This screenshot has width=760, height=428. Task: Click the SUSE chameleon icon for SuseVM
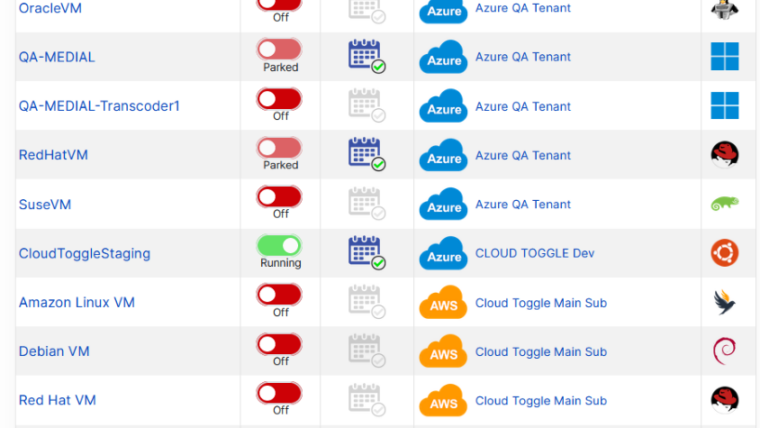pos(724,204)
